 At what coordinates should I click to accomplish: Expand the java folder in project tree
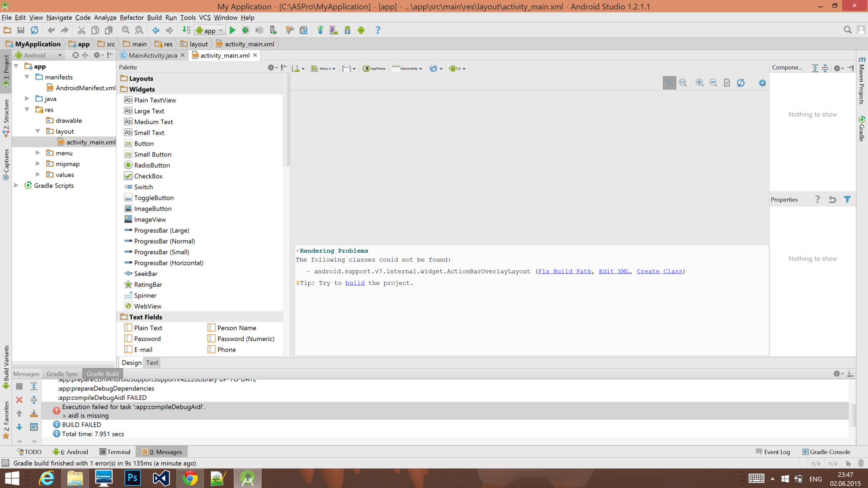coord(27,99)
